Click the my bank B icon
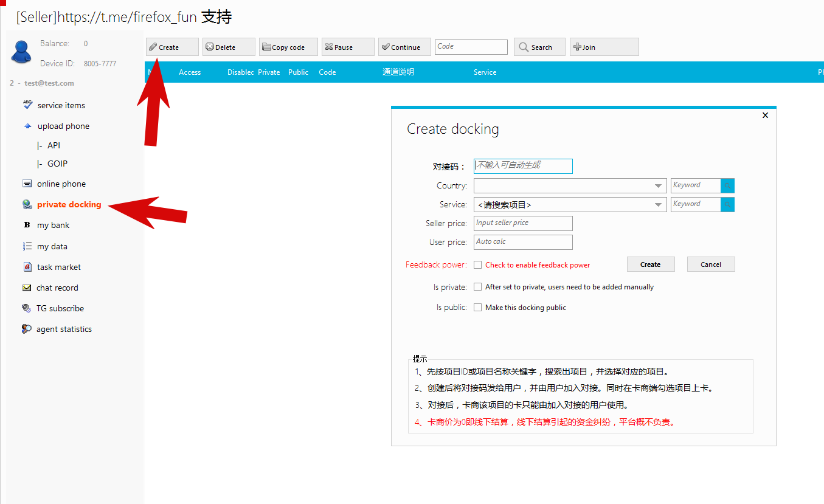824x504 pixels. pos(27,225)
